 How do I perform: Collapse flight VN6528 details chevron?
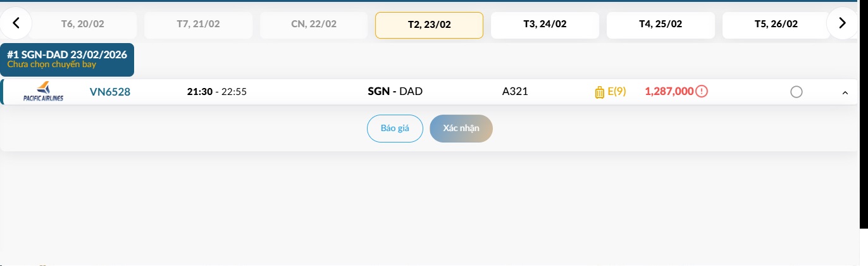(845, 93)
